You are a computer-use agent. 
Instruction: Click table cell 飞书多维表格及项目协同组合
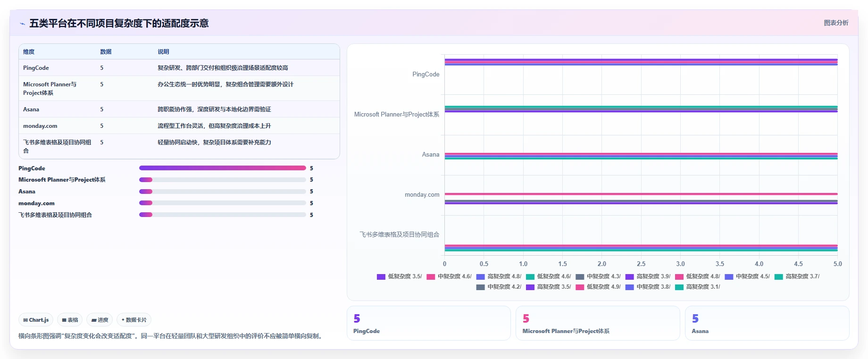[57, 146]
